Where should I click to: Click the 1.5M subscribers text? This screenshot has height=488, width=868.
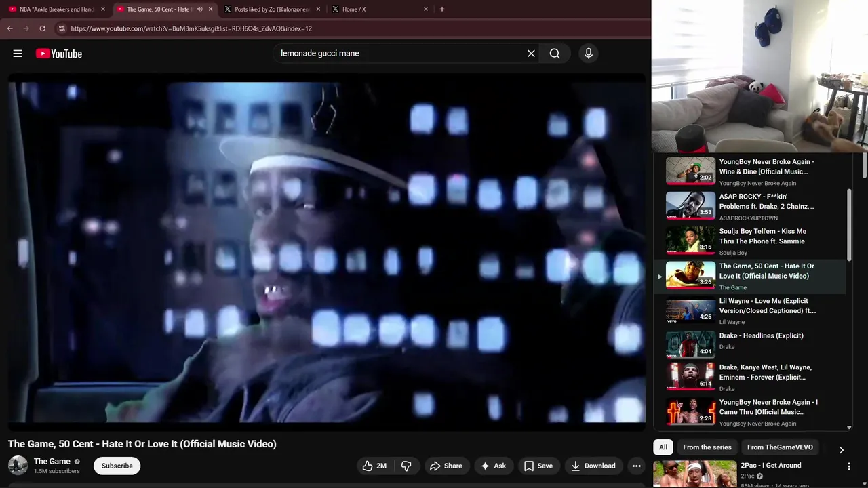coord(56,471)
